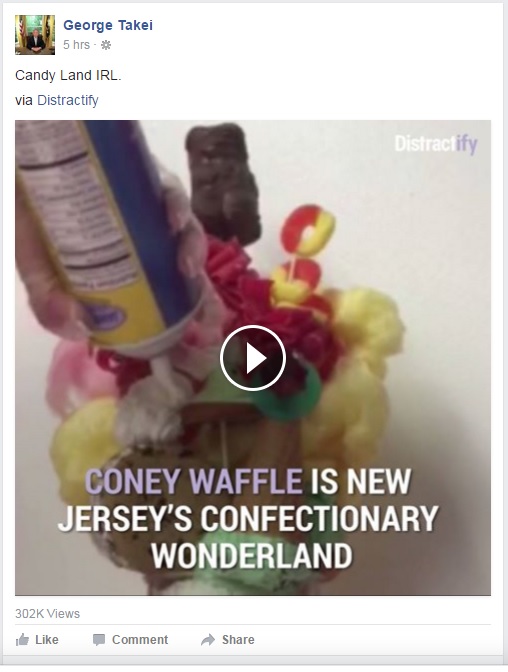The width and height of the screenshot is (508, 672).
Task: Open the post audience gear icon
Action: [106, 45]
